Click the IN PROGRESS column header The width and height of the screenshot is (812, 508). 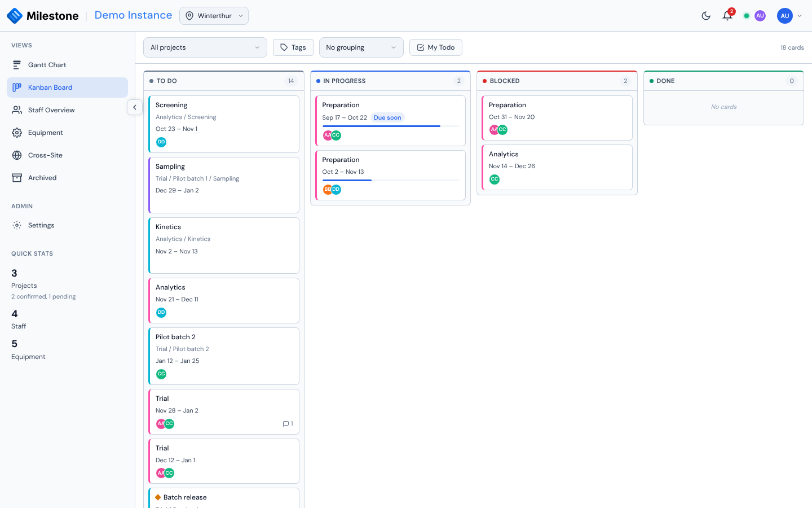391,81
